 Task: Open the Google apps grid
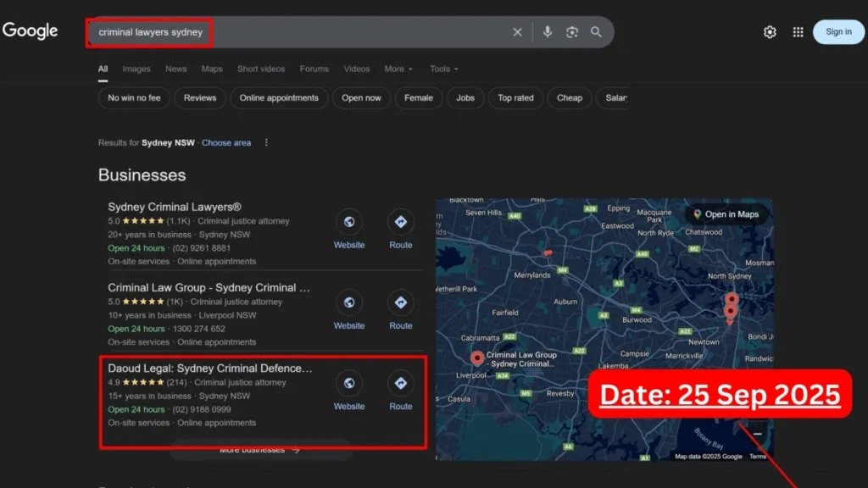point(798,31)
